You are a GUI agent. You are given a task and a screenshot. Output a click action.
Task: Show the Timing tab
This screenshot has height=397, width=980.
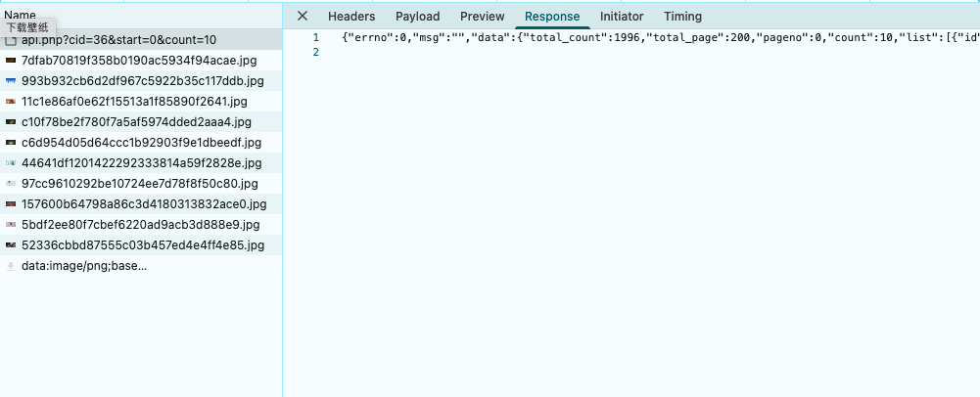coord(682,17)
